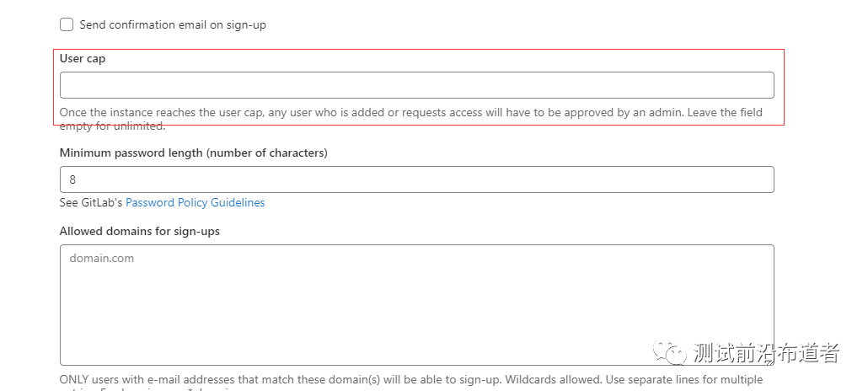Image resolution: width=868 pixels, height=391 pixels.
Task: Click the user cap description text
Action: 337,113
